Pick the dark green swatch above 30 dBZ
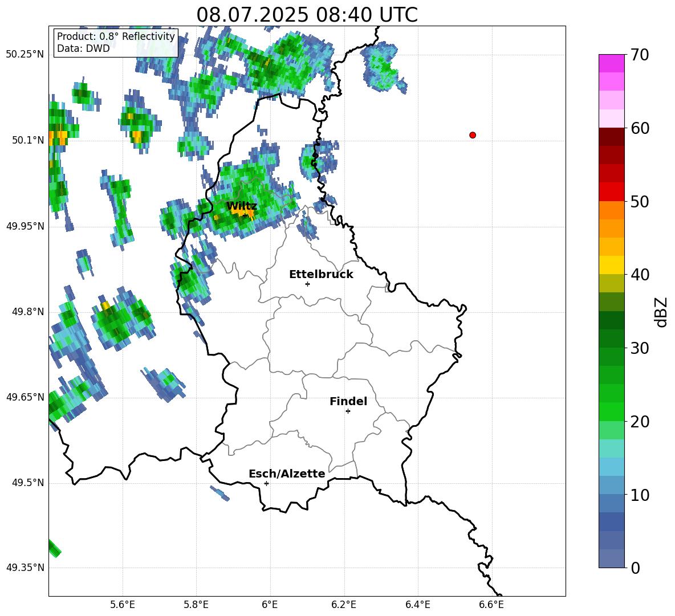 coord(611,338)
